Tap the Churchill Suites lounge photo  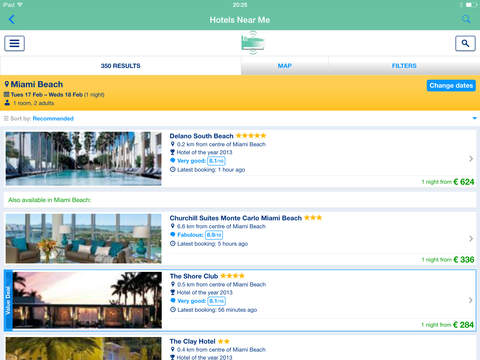click(x=84, y=239)
